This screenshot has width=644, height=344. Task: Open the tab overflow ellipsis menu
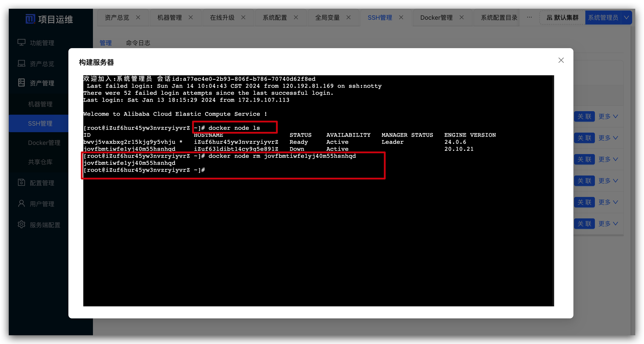pos(529,18)
